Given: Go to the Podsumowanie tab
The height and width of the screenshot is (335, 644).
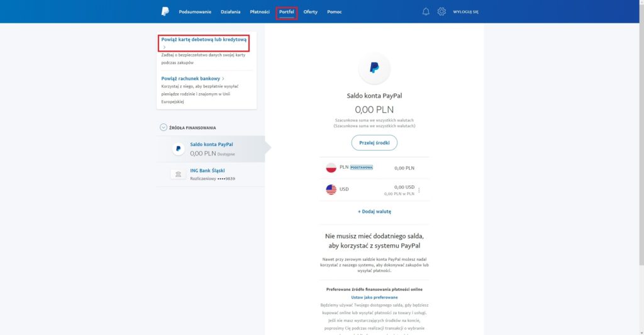Looking at the screenshot, I should click(x=196, y=12).
